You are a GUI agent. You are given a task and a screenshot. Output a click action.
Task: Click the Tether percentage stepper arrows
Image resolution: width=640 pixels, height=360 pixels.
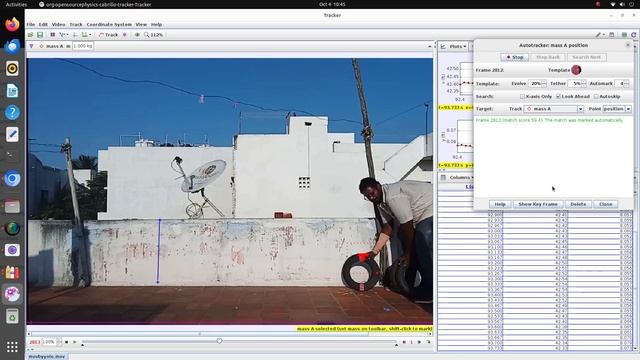584,83
